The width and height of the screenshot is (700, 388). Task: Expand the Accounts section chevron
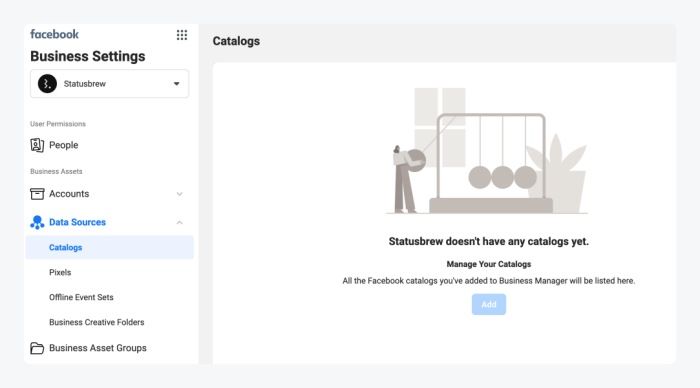[179, 194]
